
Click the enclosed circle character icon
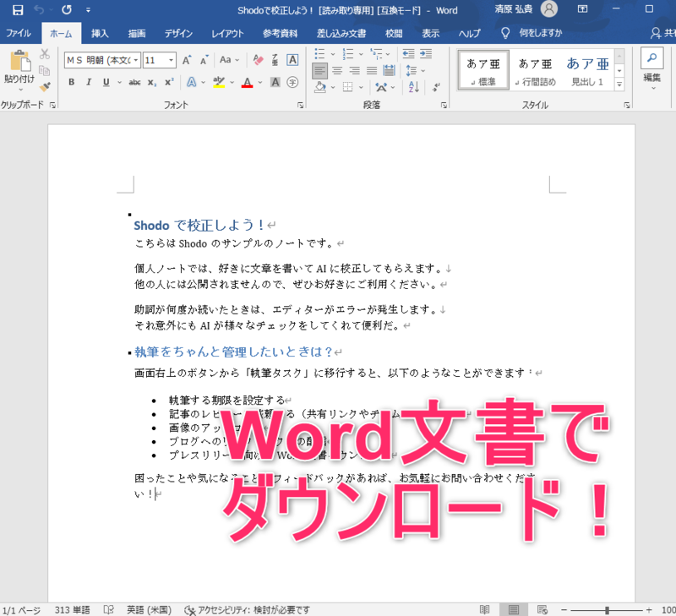[292, 82]
